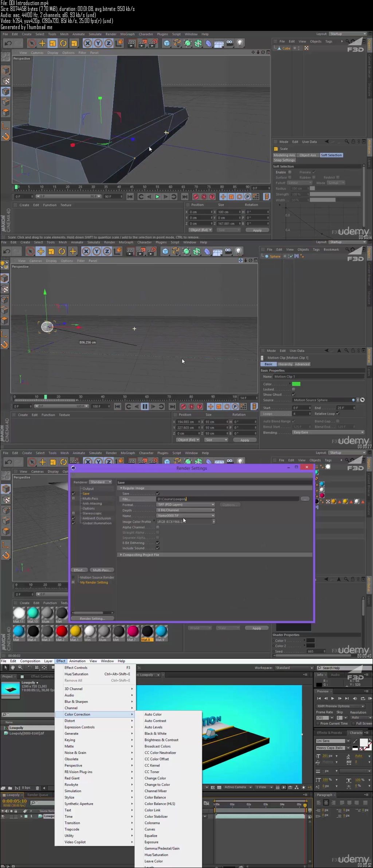Open the Heavy Caps Italic font style dropdown

[x=333, y=748]
